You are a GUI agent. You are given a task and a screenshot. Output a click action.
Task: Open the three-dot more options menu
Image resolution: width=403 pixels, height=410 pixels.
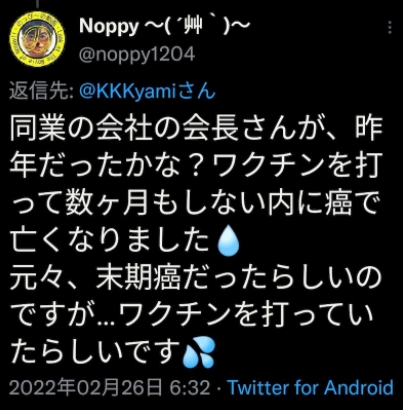pos(390,27)
